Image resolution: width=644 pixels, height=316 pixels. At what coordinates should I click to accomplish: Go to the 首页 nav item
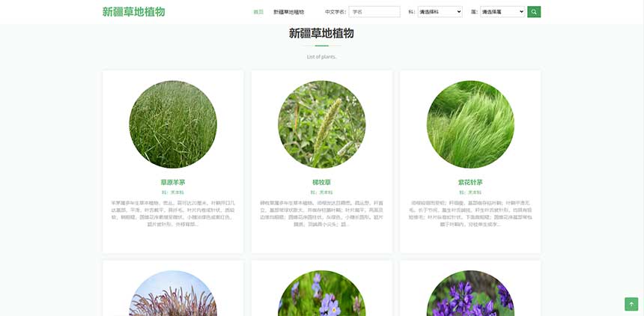pos(258,12)
